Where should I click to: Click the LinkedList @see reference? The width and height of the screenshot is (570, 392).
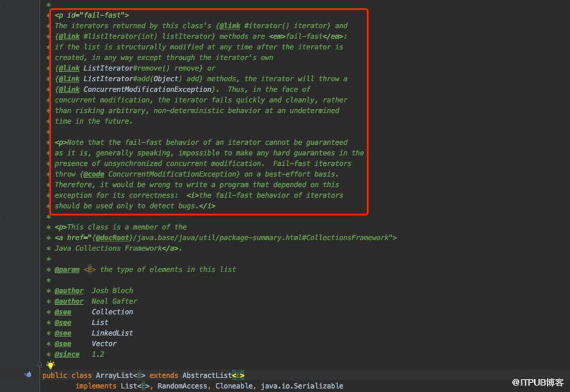(112, 333)
